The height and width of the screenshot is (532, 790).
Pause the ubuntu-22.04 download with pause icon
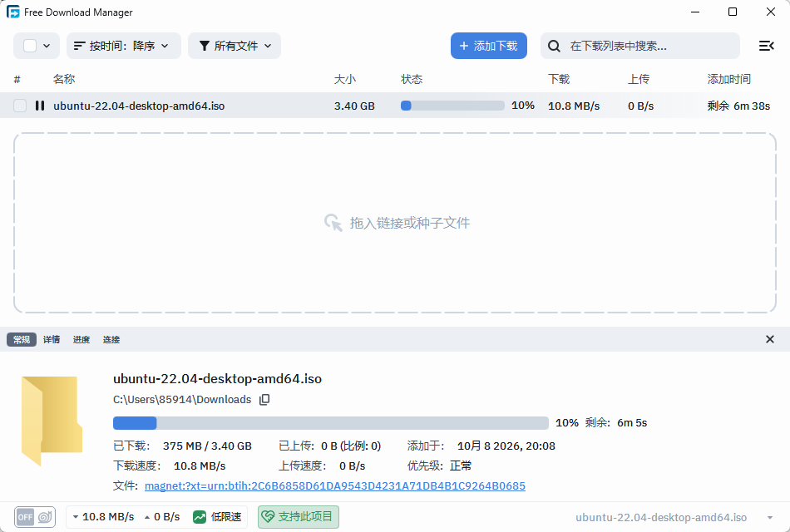(40, 106)
